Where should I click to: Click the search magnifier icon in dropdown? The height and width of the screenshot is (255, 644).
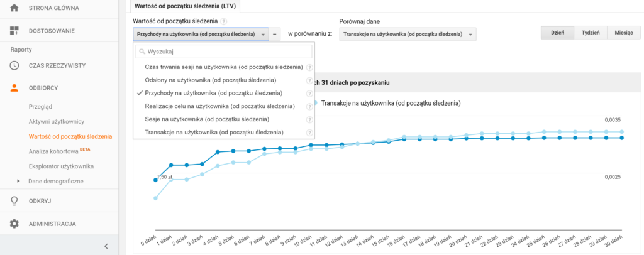[142, 52]
